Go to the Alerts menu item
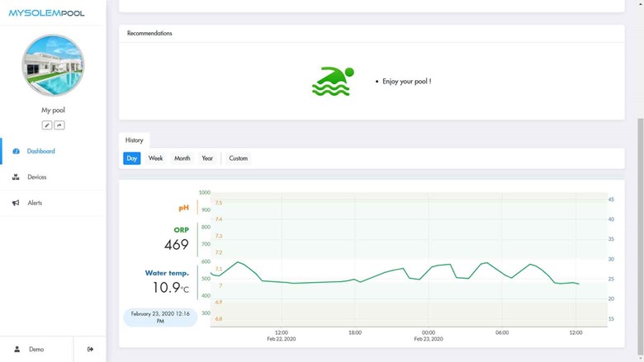Image resolution: width=644 pixels, height=362 pixels. tap(35, 203)
